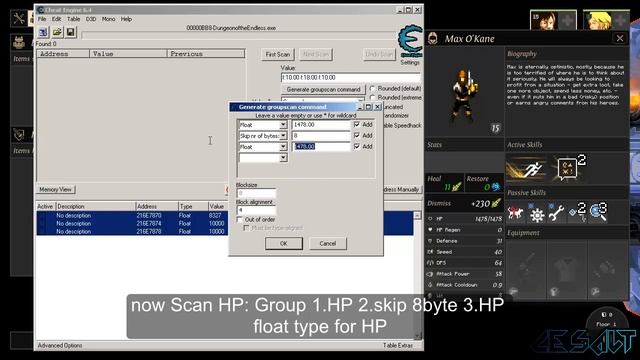Cancel the groupscan dialog
The image size is (640, 360).
tap(328, 243)
